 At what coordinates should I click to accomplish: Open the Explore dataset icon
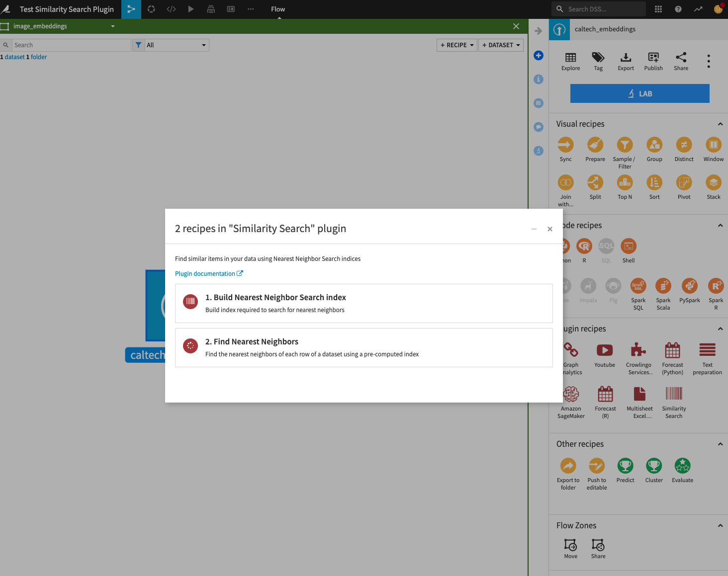570,58
